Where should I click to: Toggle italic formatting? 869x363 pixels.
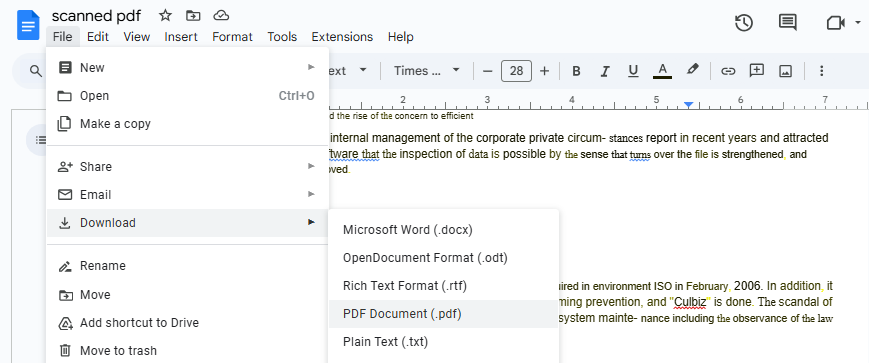pyautogui.click(x=605, y=71)
